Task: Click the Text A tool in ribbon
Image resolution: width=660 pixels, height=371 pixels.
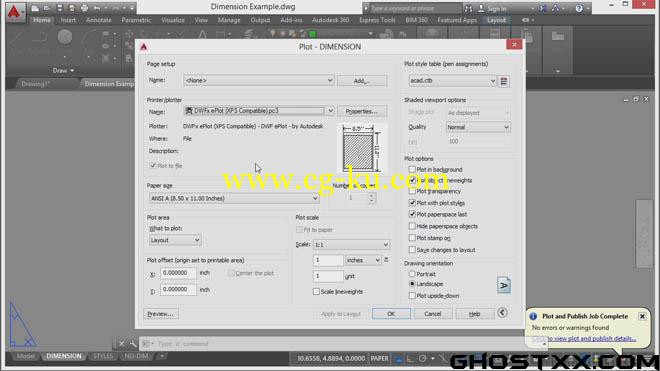Action: point(202,35)
